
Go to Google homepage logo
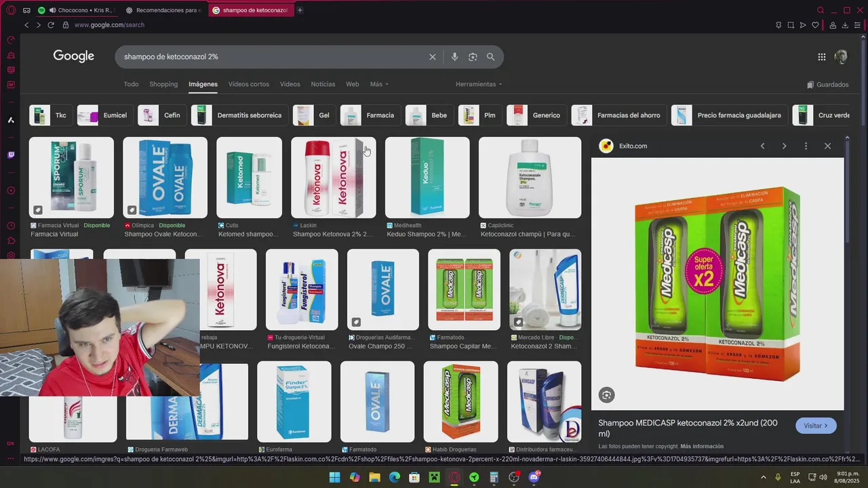pos(74,56)
